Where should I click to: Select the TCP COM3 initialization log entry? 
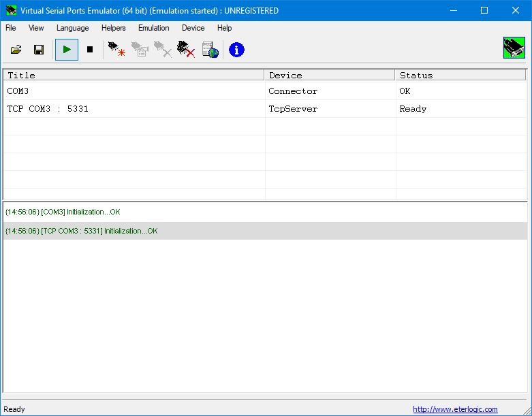[81, 231]
